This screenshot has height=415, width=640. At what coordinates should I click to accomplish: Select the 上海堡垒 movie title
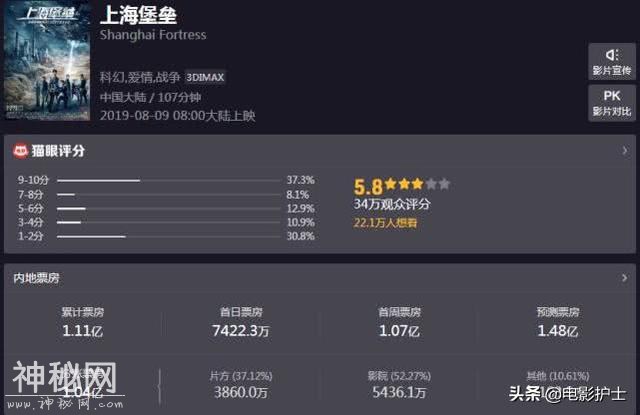138,16
